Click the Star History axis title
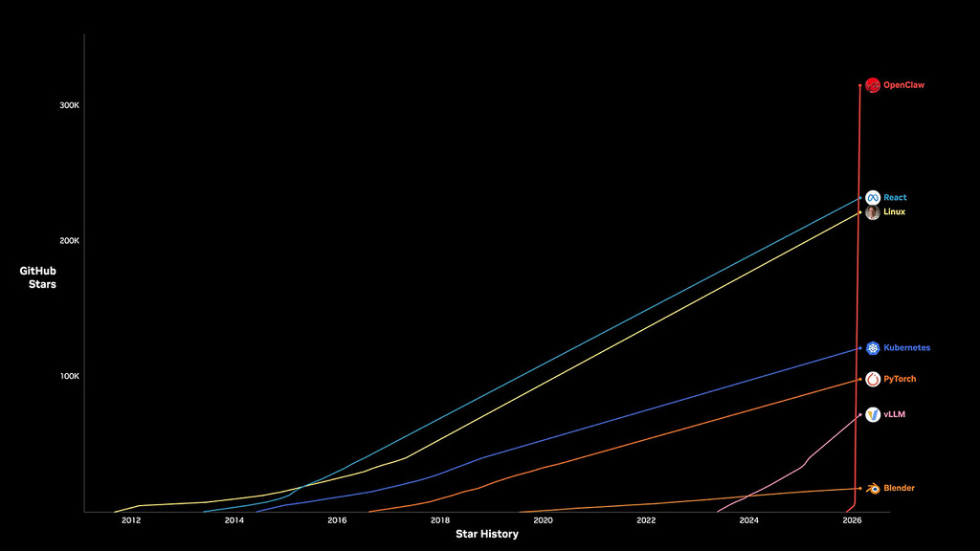 tap(486, 535)
